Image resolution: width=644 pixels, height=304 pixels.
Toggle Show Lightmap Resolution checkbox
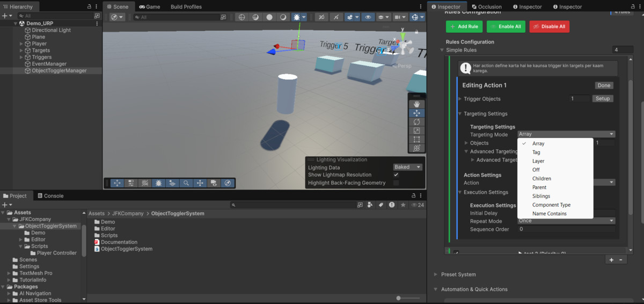pyautogui.click(x=396, y=175)
